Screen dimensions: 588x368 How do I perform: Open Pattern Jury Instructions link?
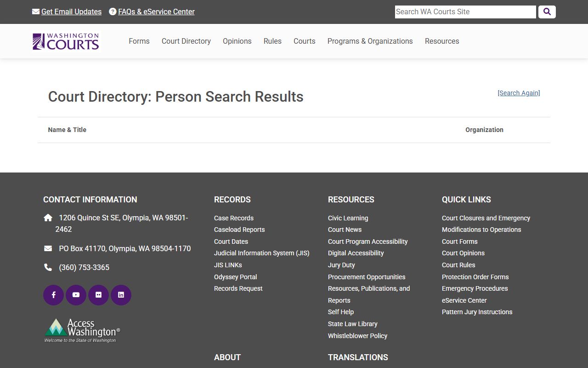coord(477,312)
